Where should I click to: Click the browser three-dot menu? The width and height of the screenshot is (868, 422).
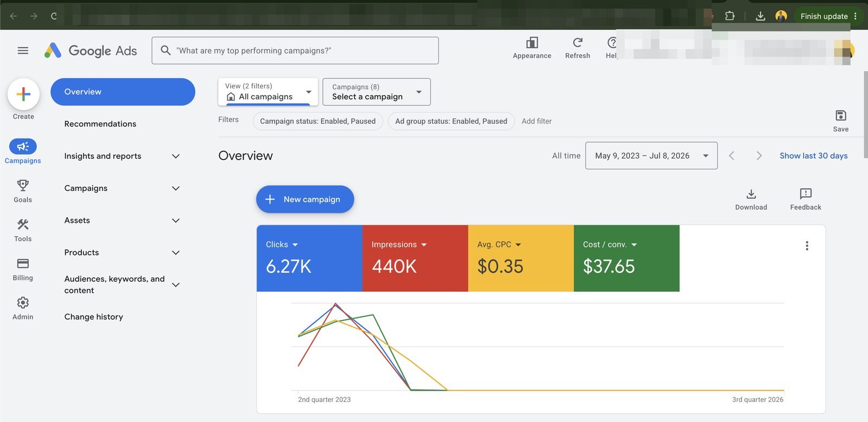click(x=856, y=16)
